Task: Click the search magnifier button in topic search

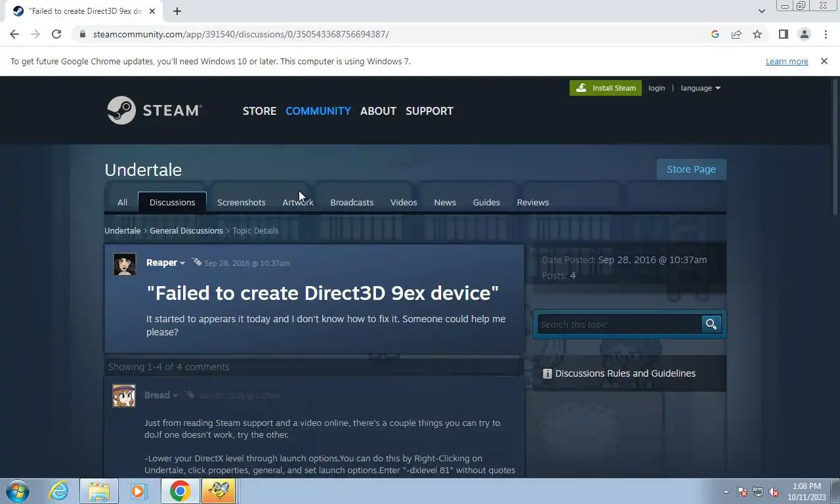Action: coord(711,324)
